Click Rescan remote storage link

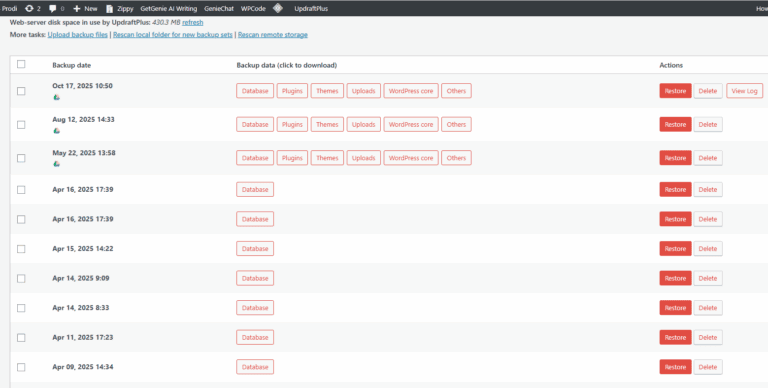pos(273,35)
